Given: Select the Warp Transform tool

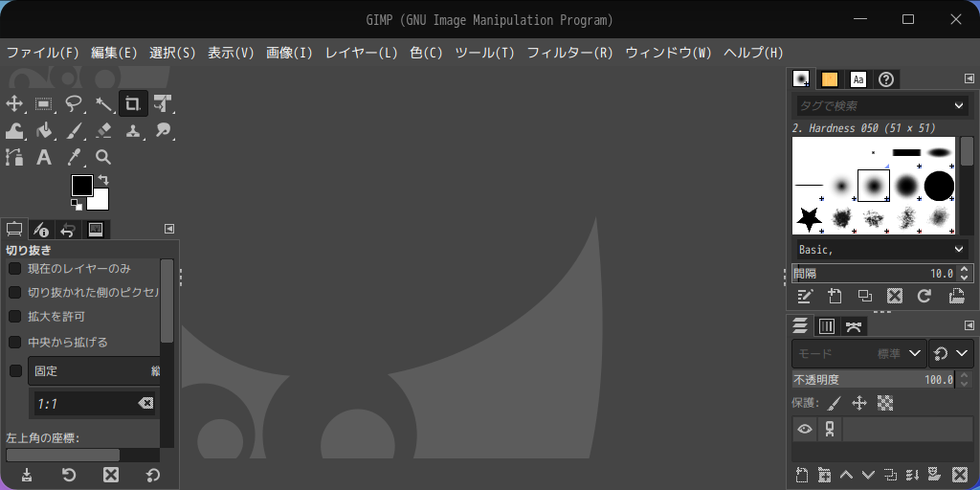Looking at the screenshot, I should pyautogui.click(x=13, y=130).
